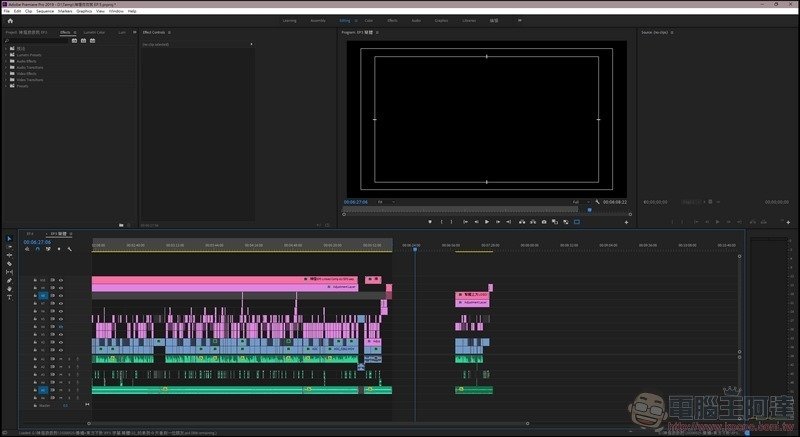Open the Sequence menu
Image resolution: width=800 pixels, height=437 pixels.
click(44, 11)
